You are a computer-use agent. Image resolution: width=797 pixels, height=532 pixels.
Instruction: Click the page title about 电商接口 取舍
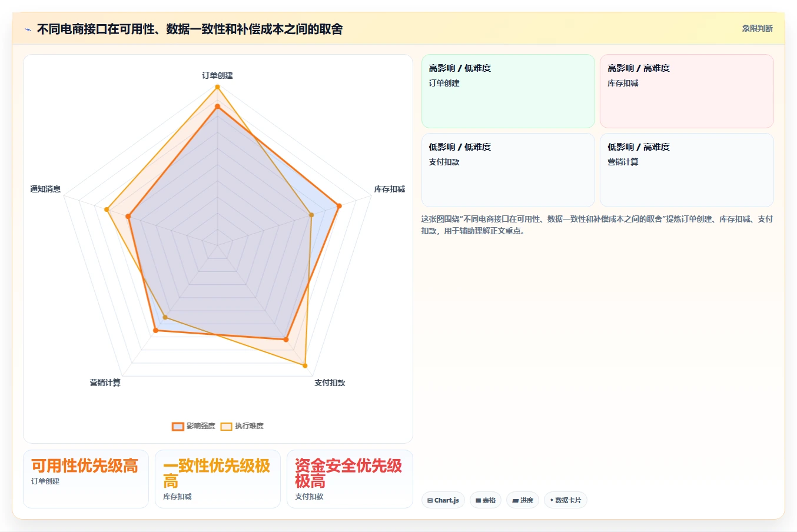(x=190, y=29)
